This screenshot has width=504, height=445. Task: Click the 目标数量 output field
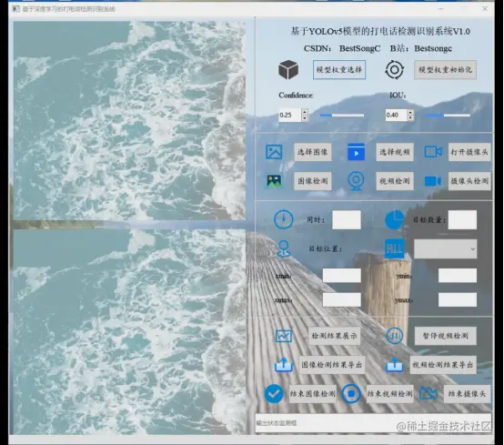click(462, 220)
